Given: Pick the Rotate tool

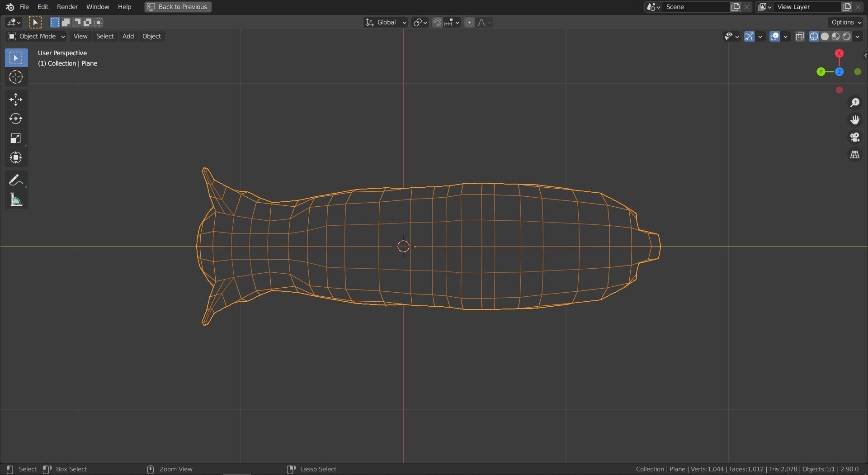Looking at the screenshot, I should (16, 119).
